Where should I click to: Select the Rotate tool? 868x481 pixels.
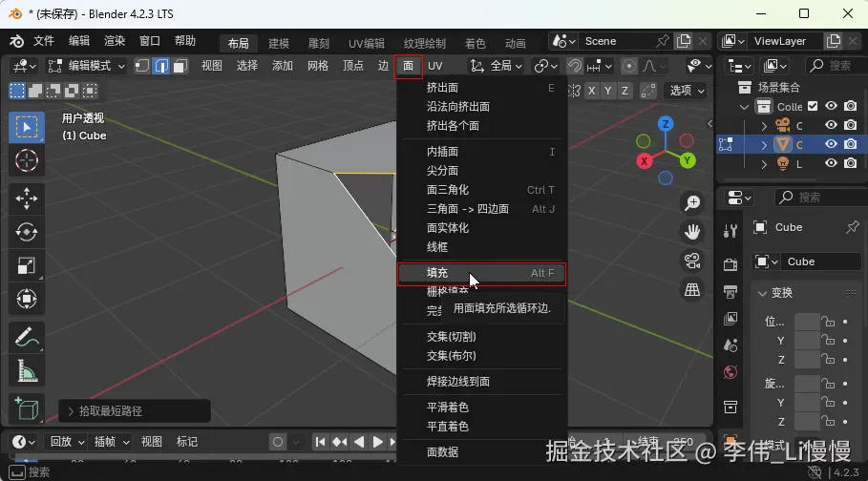tap(27, 232)
